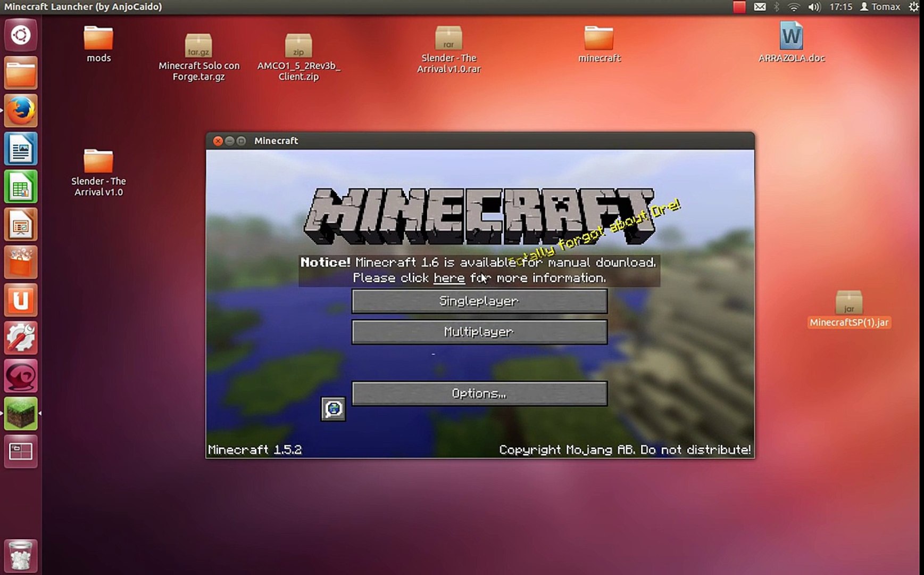The image size is (924, 575).
Task: Open the Files manager in the launcher
Action: tap(21, 73)
